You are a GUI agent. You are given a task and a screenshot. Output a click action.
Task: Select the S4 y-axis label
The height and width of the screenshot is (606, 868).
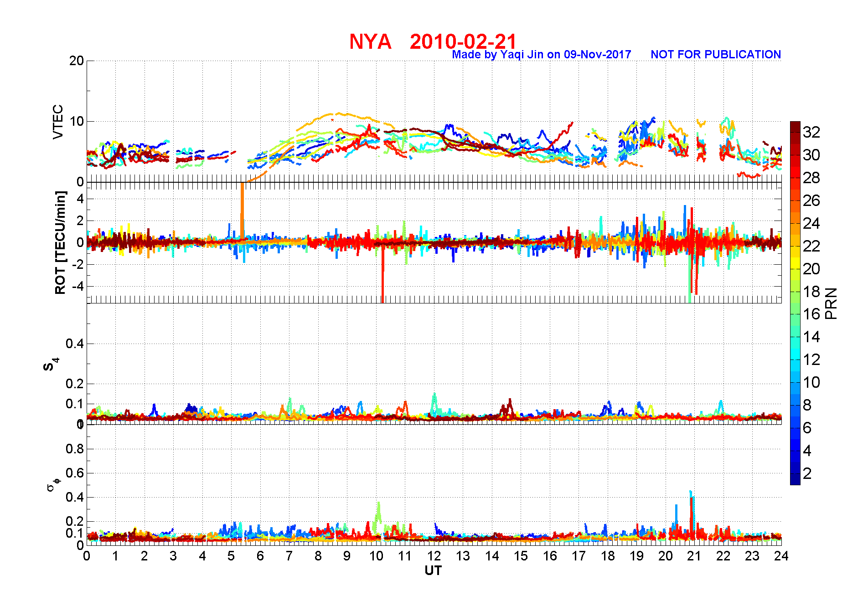(x=51, y=365)
